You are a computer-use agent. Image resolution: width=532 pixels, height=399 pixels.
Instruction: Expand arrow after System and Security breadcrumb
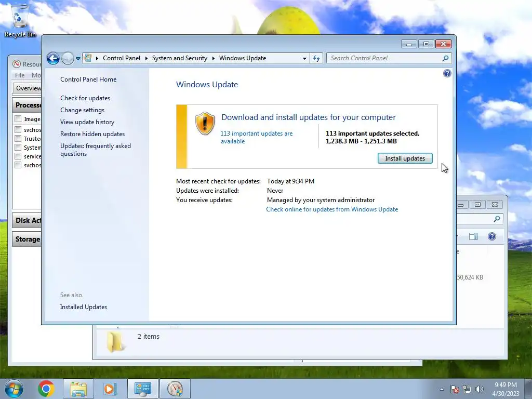[214, 58]
